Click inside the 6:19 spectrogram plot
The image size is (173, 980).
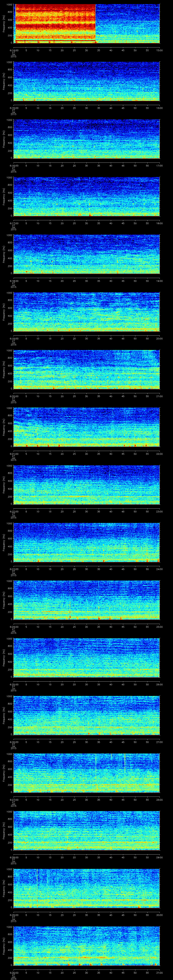click(86, 312)
